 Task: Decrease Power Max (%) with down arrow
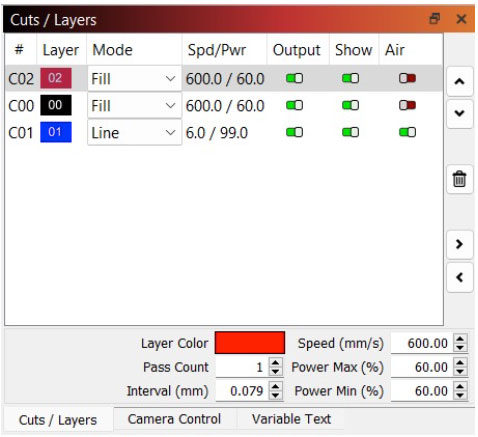tap(460, 371)
